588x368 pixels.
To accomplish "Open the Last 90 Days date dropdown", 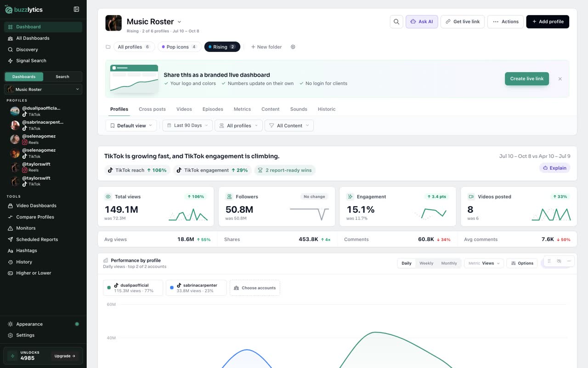I will click(x=187, y=126).
